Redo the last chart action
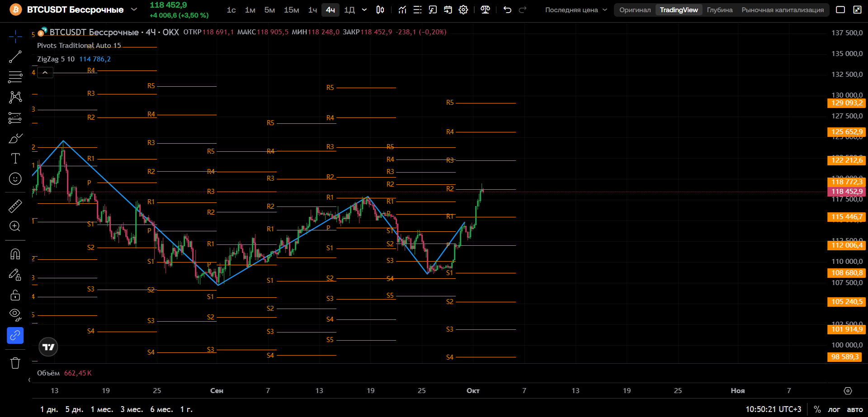The height and width of the screenshot is (417, 868). click(x=523, y=10)
